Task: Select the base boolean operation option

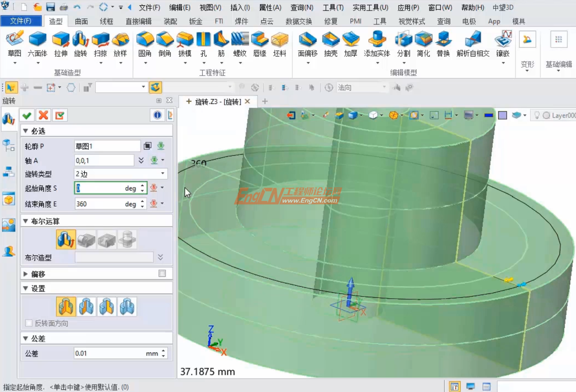Action: point(66,239)
